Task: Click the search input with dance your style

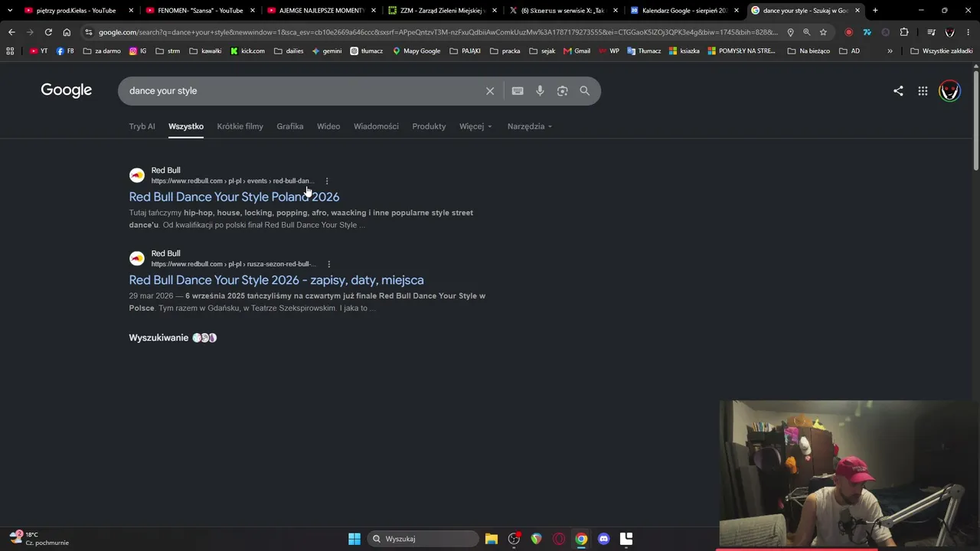Action: (x=302, y=91)
